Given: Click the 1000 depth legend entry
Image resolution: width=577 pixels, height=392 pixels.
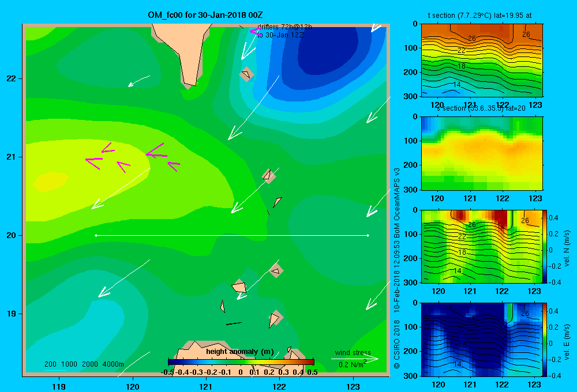Looking at the screenshot, I should point(69,364).
